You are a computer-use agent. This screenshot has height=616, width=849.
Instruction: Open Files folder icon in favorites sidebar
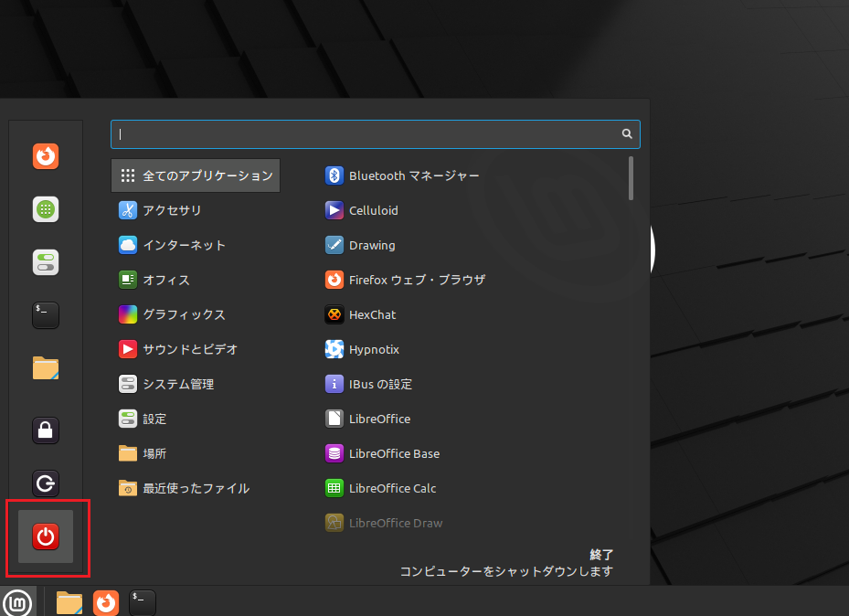(x=46, y=368)
